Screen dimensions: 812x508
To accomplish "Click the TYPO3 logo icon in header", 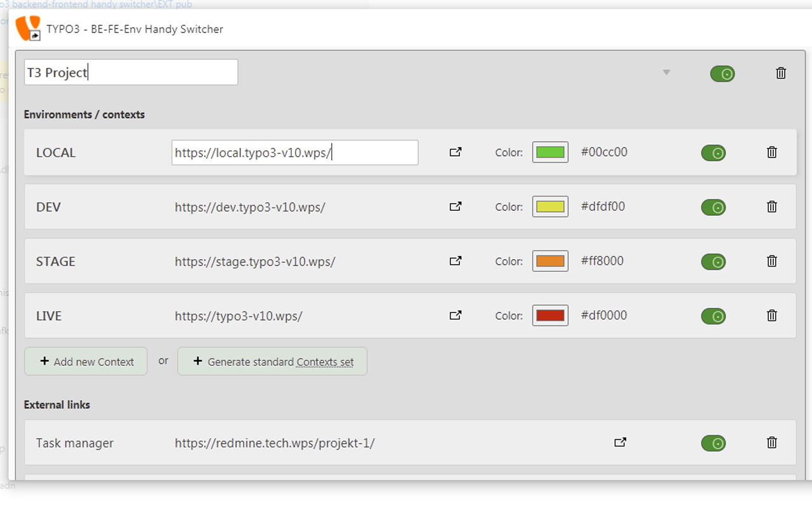I will (x=28, y=29).
